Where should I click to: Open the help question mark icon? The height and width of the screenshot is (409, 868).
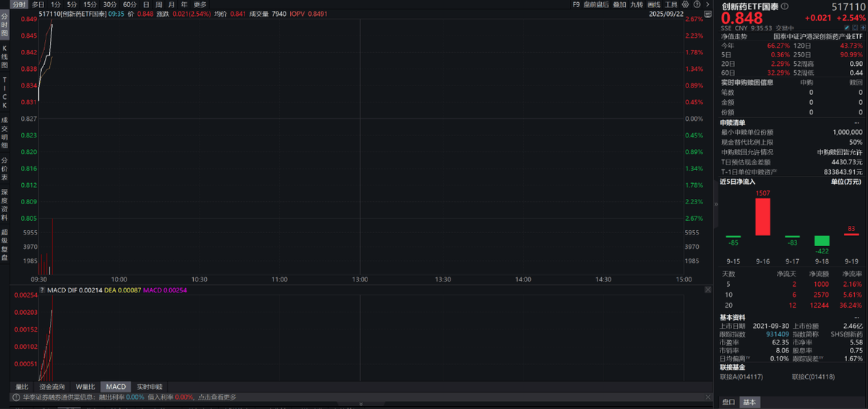[697, 4]
